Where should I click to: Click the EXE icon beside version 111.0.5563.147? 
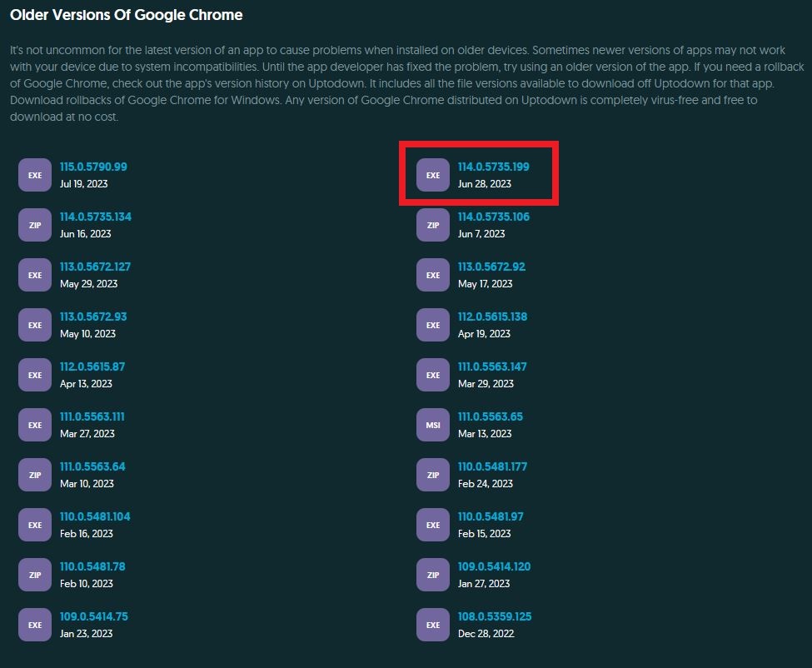coord(433,375)
